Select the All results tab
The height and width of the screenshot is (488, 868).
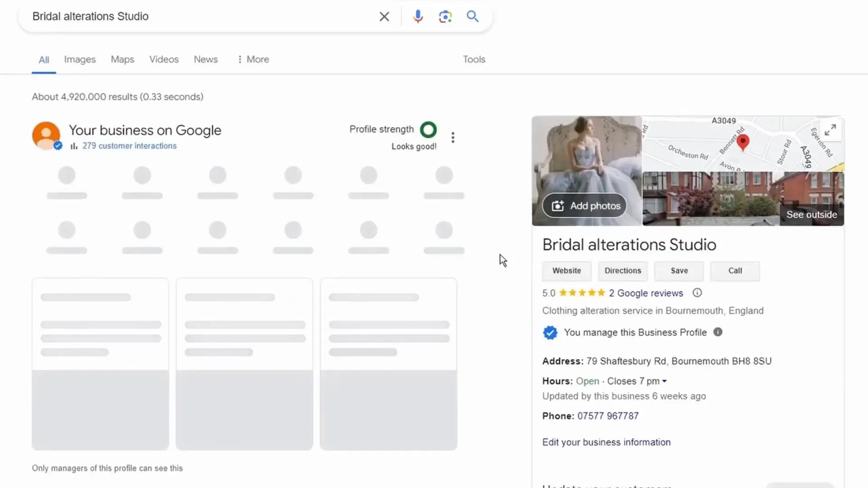(44, 60)
